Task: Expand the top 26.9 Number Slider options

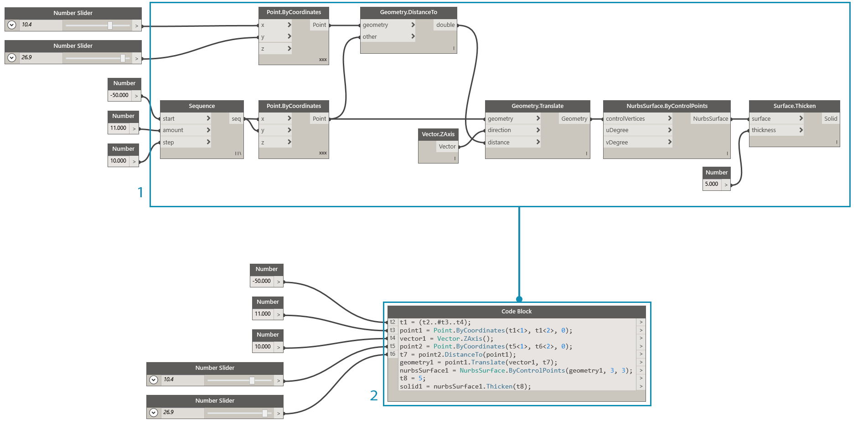Action: point(11,58)
